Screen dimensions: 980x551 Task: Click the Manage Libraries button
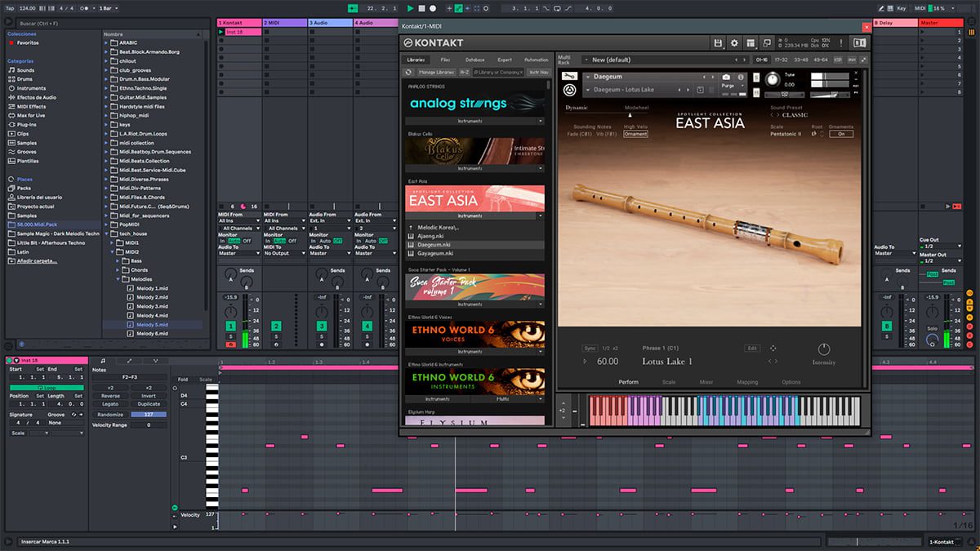(x=437, y=72)
